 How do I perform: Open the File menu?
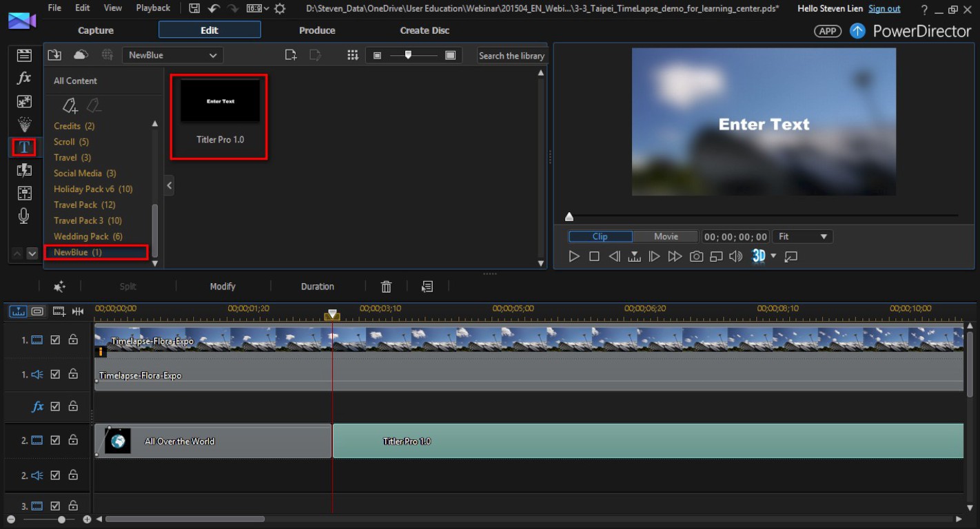pyautogui.click(x=54, y=8)
